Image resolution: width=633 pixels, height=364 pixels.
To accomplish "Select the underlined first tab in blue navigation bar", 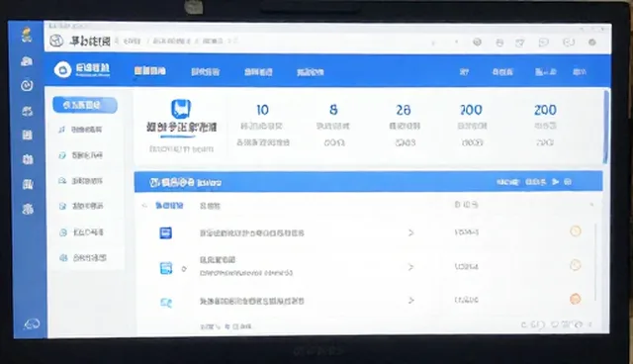I will tap(149, 71).
